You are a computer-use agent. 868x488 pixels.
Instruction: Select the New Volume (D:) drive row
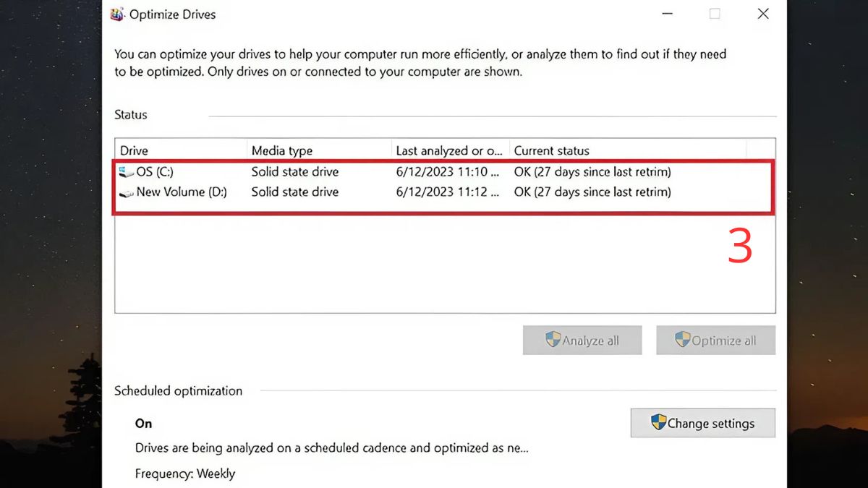(181, 192)
